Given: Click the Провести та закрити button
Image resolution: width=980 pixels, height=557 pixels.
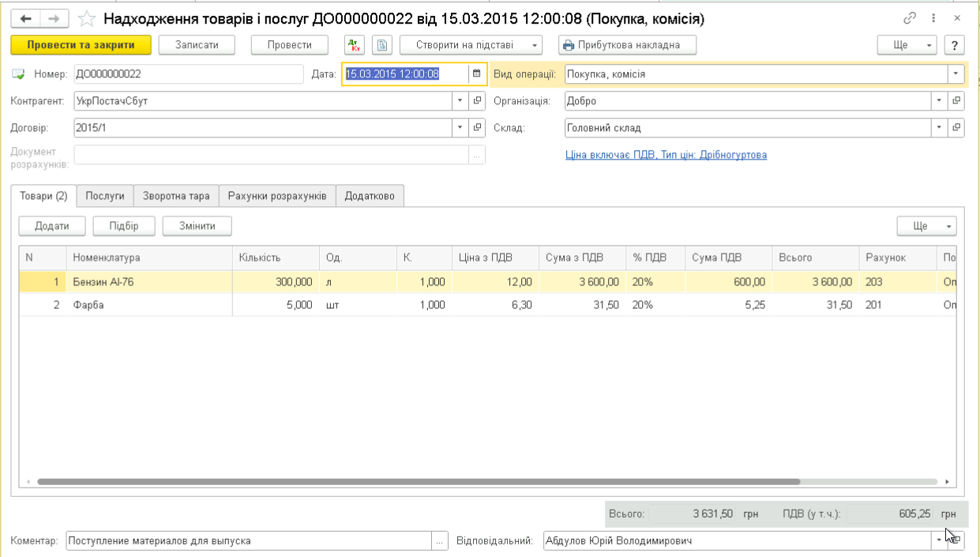Looking at the screenshot, I should click(81, 45).
